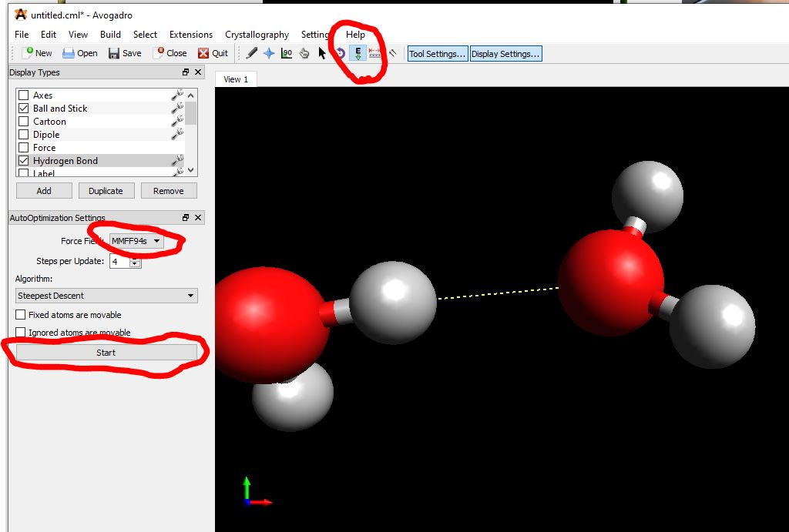Activate the Auto Optimization tool
Image resolution: width=789 pixels, height=532 pixels.
point(358,53)
